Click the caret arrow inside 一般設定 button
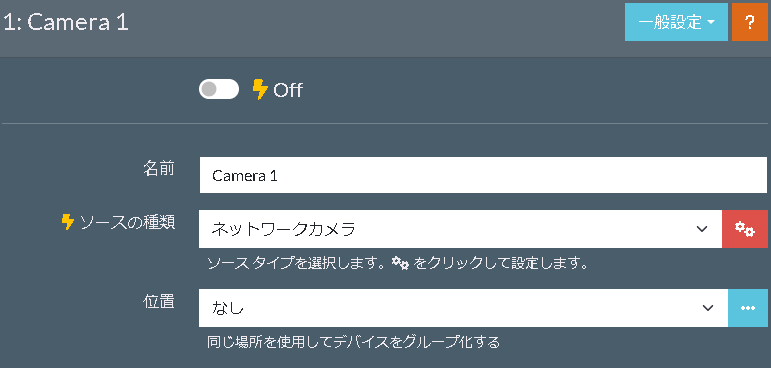Screen dimensions: 771x368 click(711, 23)
